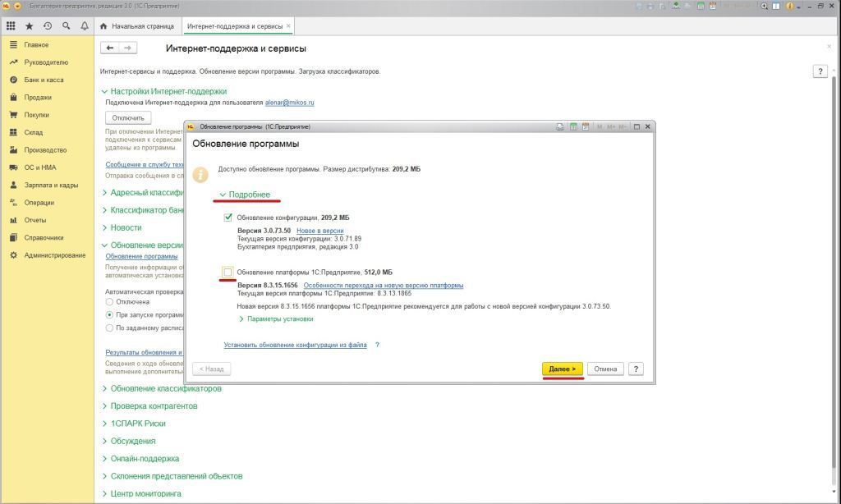Open the Руководителю section

tap(46, 62)
